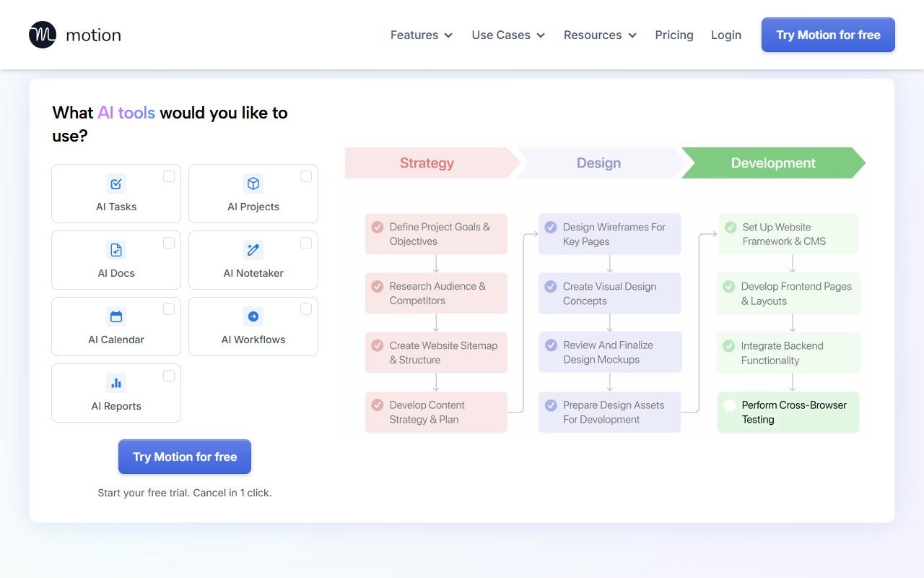Click the Motion logo icon
Image resolution: width=924 pixels, height=578 pixels.
click(43, 35)
